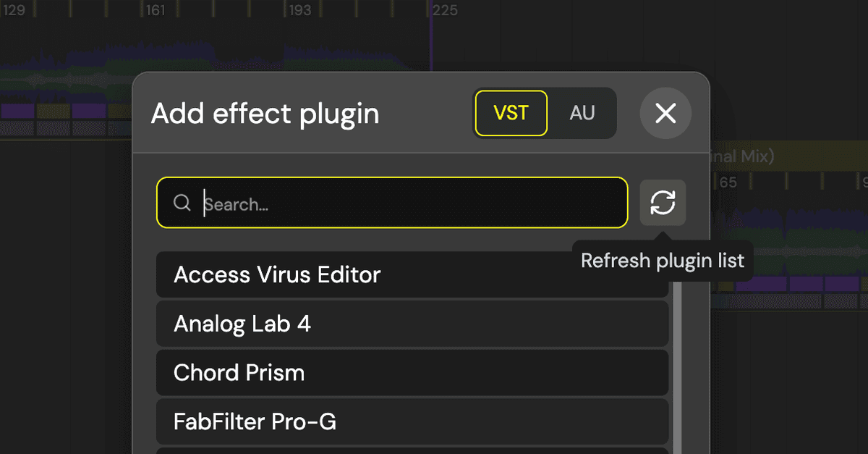Click the refresh icon beside the search field
The height and width of the screenshot is (454, 868).
[x=663, y=203]
